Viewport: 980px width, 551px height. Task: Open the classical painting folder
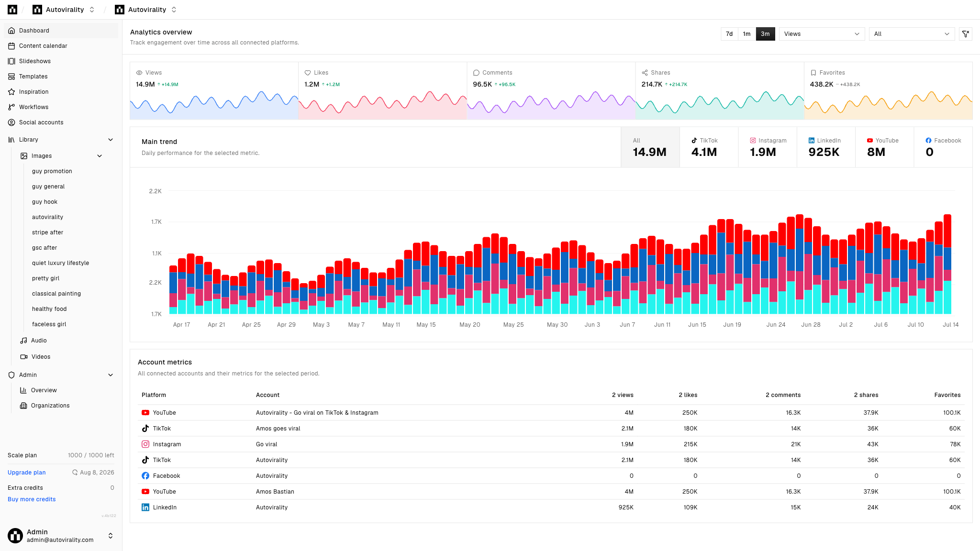56,294
